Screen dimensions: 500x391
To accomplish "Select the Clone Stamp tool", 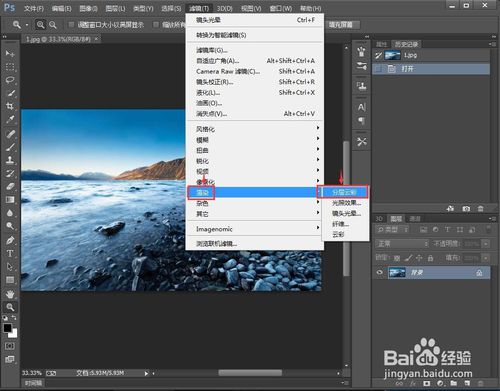I will [10, 160].
